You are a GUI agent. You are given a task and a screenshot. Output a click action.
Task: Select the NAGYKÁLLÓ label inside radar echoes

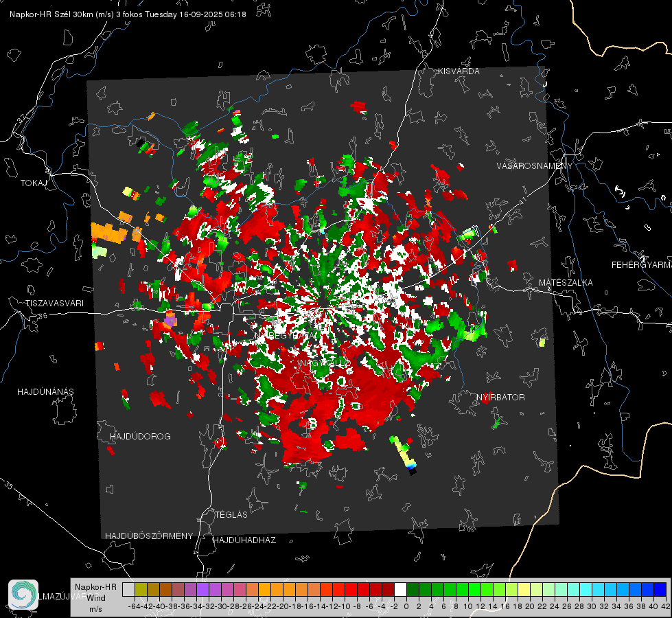(325, 363)
